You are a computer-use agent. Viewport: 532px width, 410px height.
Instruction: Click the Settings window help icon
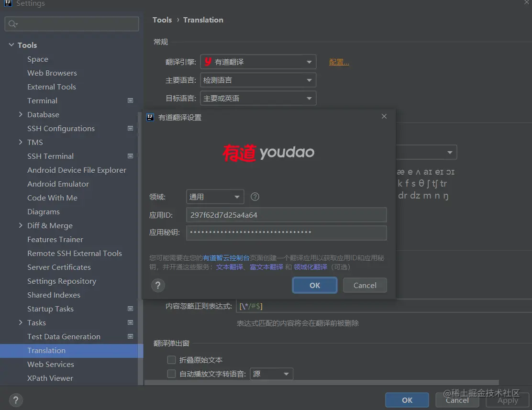tap(16, 400)
